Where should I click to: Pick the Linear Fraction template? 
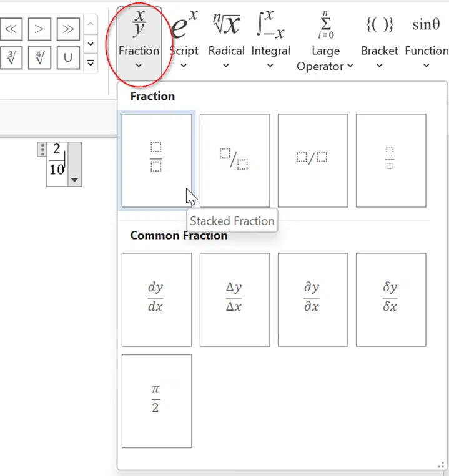[313, 160]
